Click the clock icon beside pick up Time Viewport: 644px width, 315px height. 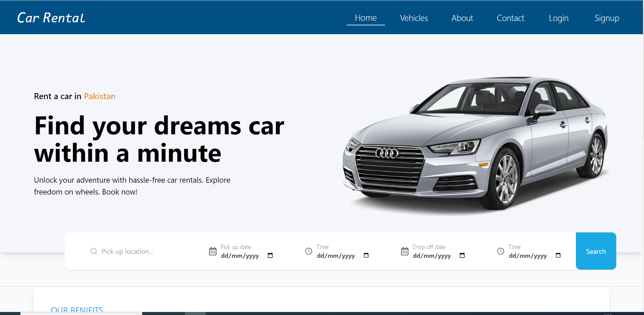pos(308,251)
